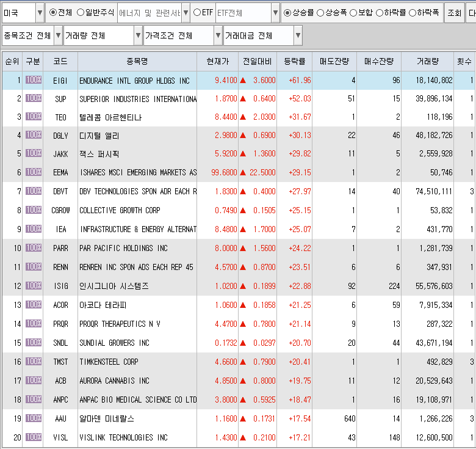Click volume 74,510,111 cell

[434, 191]
